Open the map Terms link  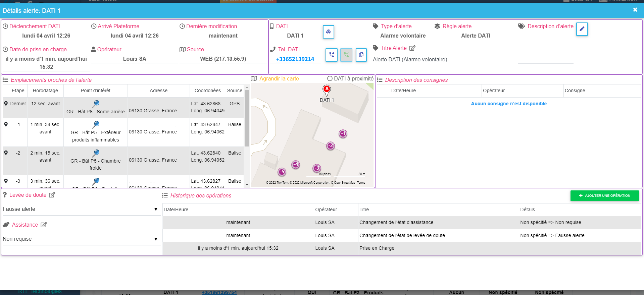[x=361, y=183]
